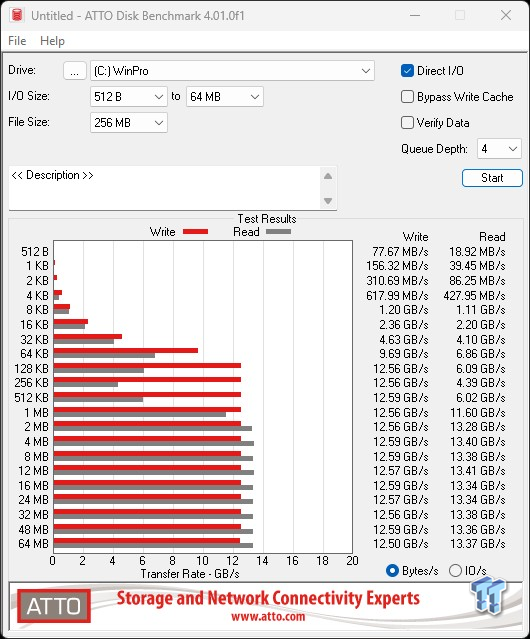Click the browse drive '...' button
The image size is (530, 639).
click(75, 71)
